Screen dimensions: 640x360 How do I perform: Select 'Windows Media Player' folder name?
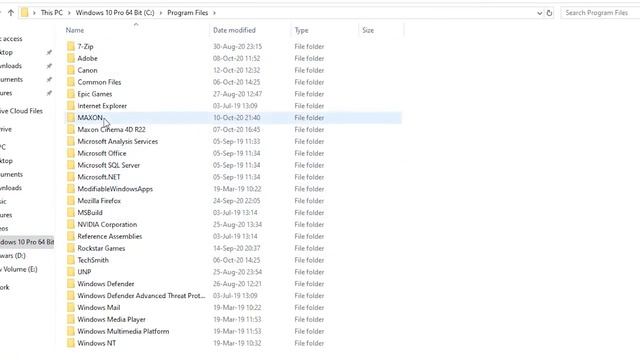[x=111, y=319]
